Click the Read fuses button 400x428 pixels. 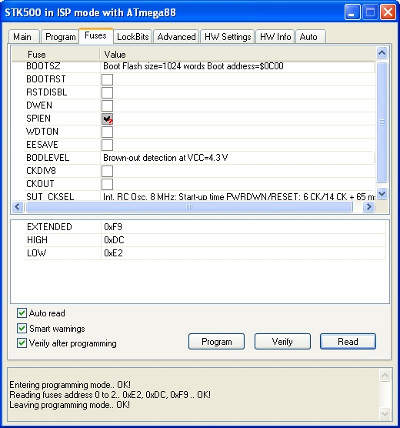(348, 342)
